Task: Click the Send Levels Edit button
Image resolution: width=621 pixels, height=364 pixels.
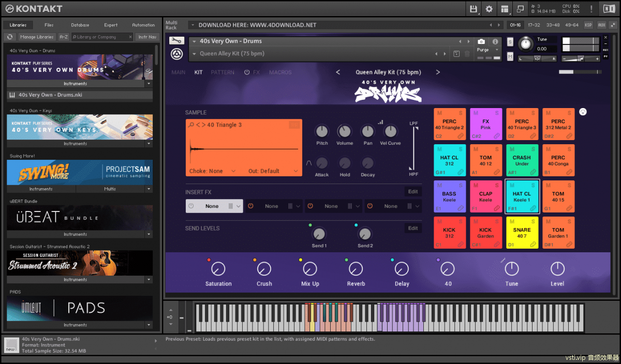Action: (413, 228)
